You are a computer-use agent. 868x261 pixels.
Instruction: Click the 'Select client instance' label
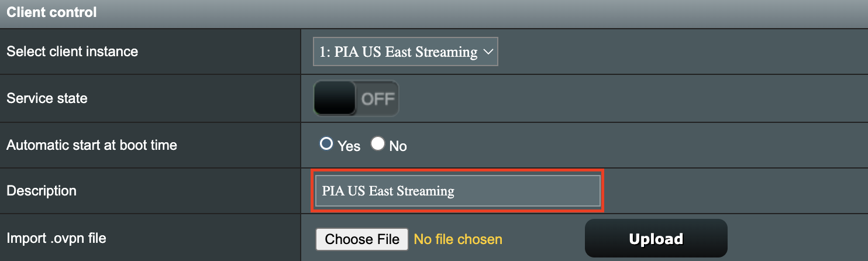click(73, 51)
